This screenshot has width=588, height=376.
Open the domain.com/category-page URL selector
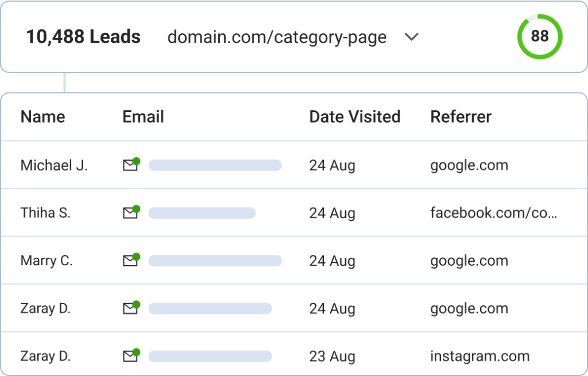(x=277, y=37)
